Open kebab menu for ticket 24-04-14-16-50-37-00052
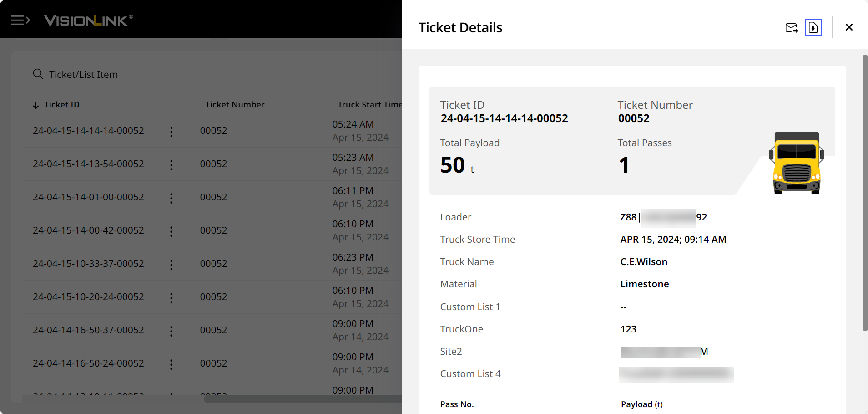 point(171,331)
